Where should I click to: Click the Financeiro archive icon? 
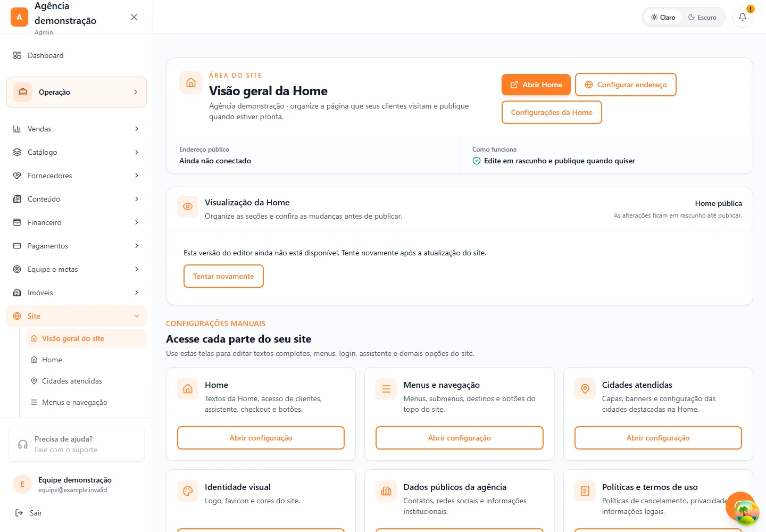click(17, 222)
